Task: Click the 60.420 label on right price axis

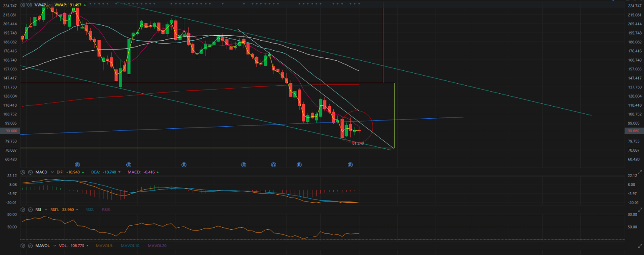Action: (634, 159)
